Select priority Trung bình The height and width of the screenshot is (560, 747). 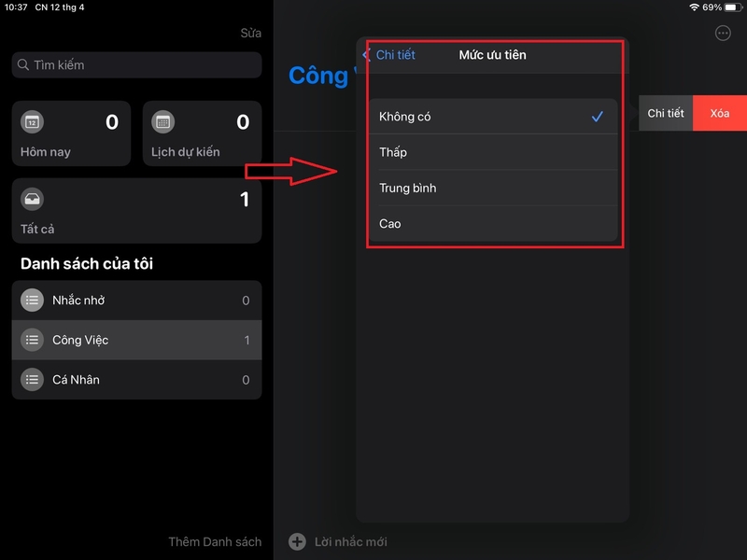pyautogui.click(x=493, y=189)
